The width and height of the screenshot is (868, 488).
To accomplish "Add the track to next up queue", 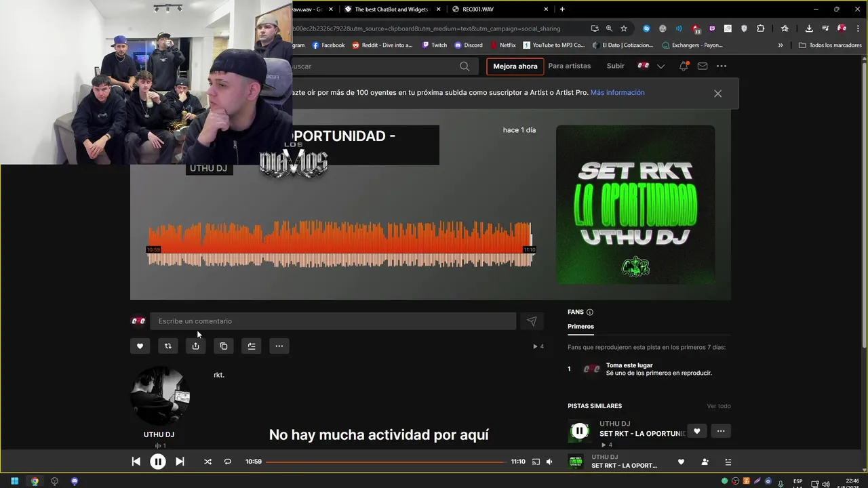I will [x=251, y=346].
